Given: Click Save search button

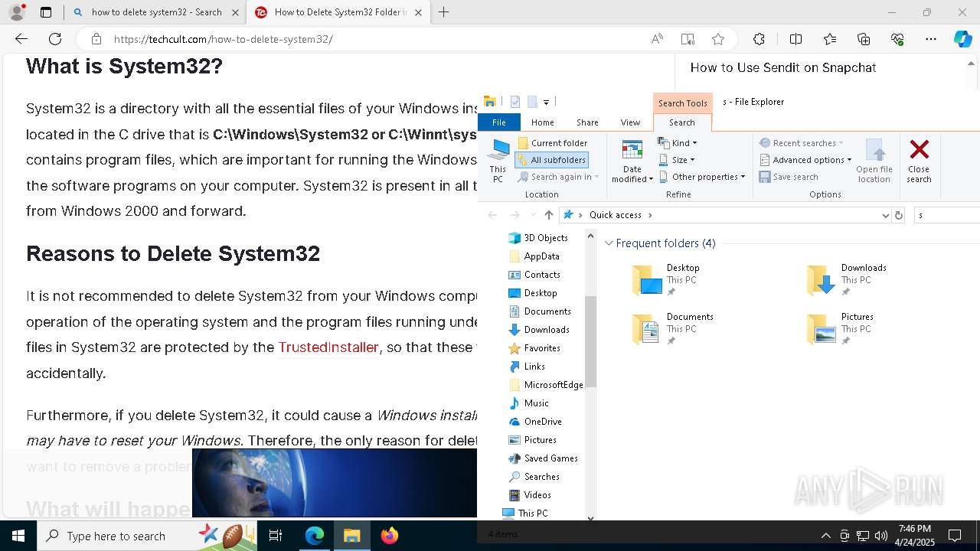Looking at the screenshot, I should click(x=789, y=177).
